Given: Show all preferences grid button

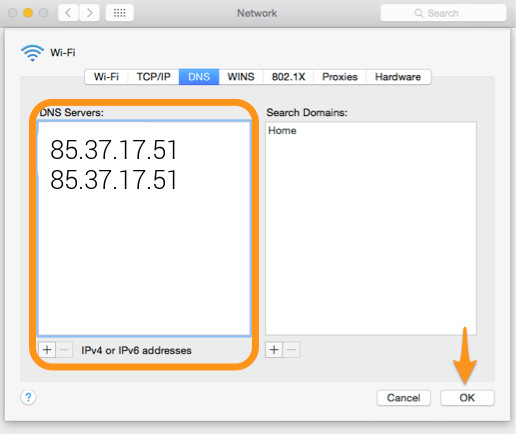Looking at the screenshot, I should coord(120,13).
